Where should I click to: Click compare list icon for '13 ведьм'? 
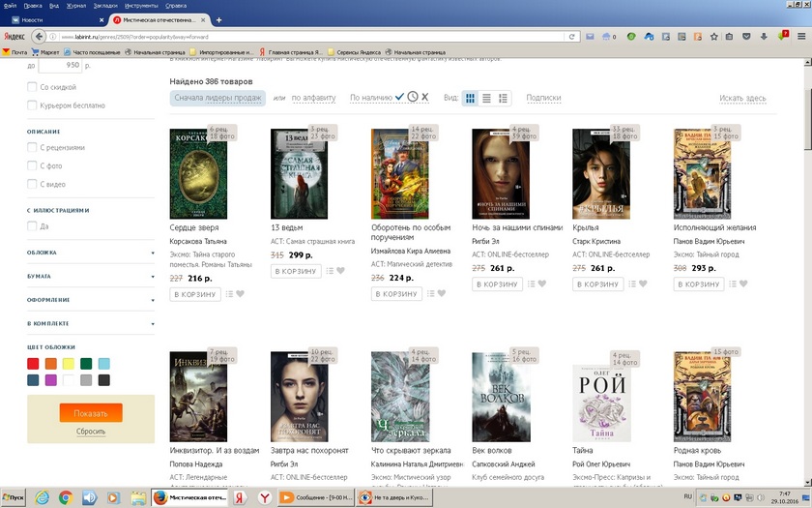tap(330, 271)
